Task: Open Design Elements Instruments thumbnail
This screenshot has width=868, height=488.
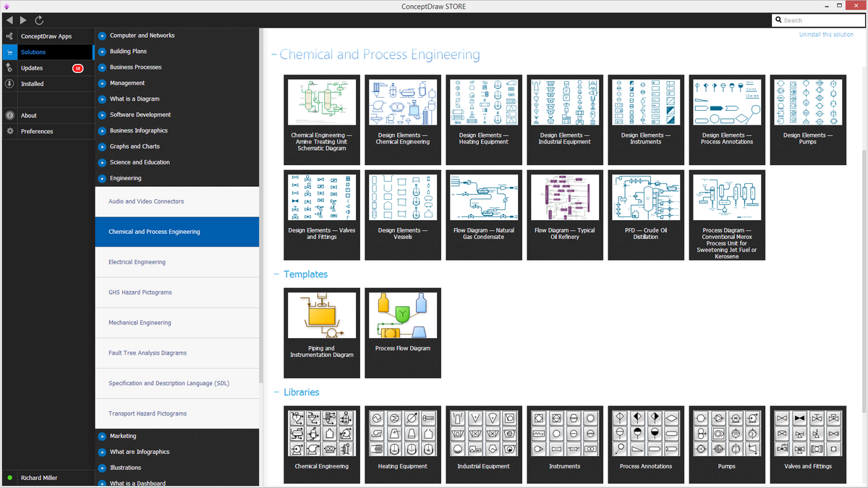Action: point(646,103)
